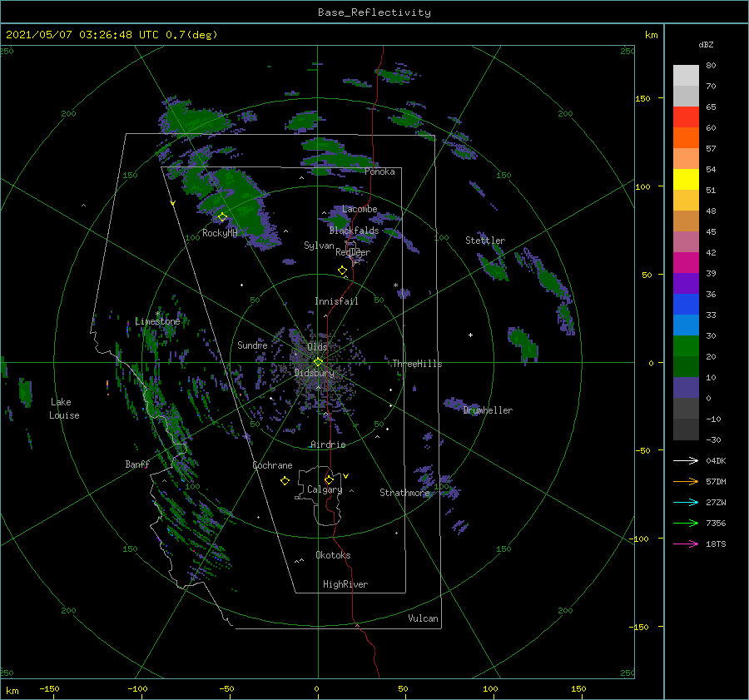Click the yellow diamond marker below RedDeer

[x=343, y=271]
